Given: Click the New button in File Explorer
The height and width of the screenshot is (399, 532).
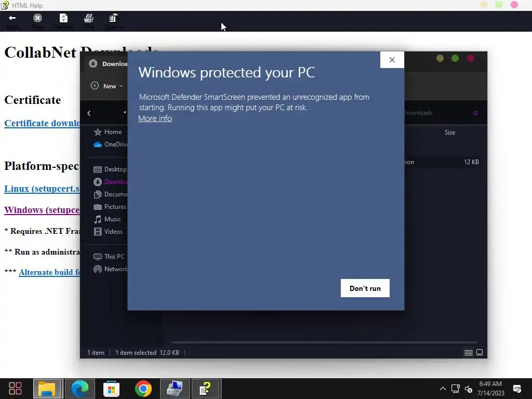Looking at the screenshot, I should 106,86.
